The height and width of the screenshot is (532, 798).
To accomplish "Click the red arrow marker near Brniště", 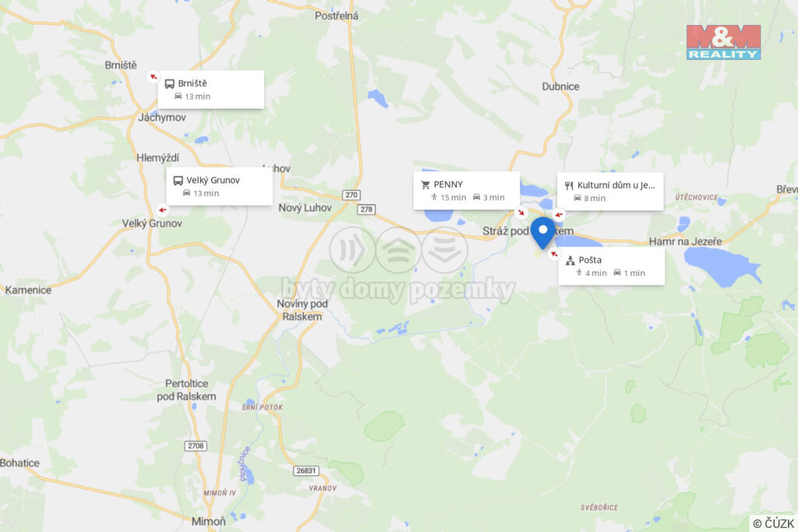I will click(x=154, y=77).
